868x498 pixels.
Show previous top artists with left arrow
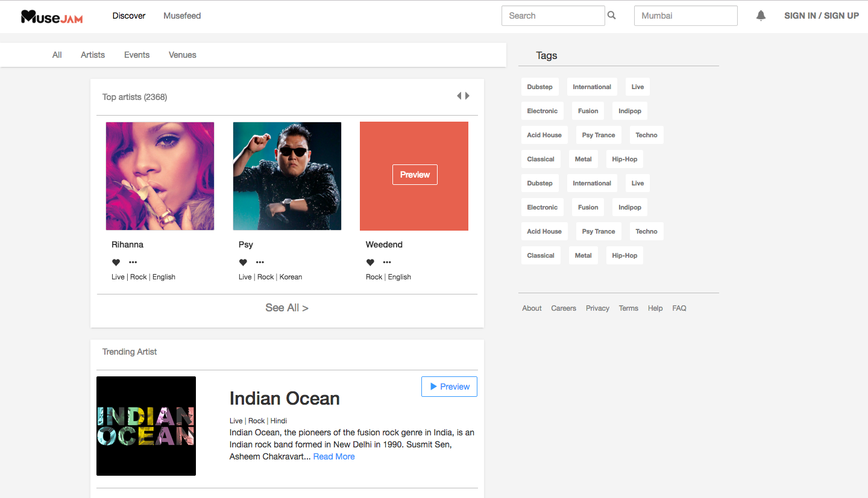tap(459, 96)
